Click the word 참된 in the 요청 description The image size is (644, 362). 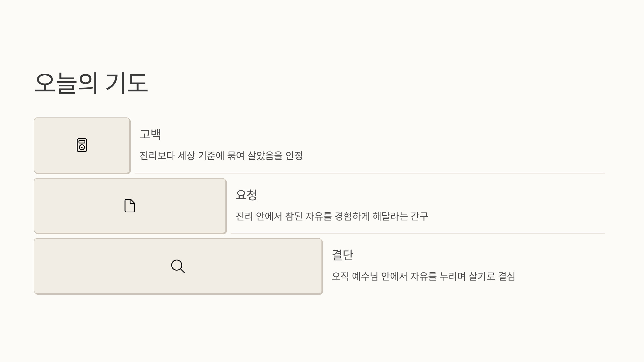(x=294, y=216)
